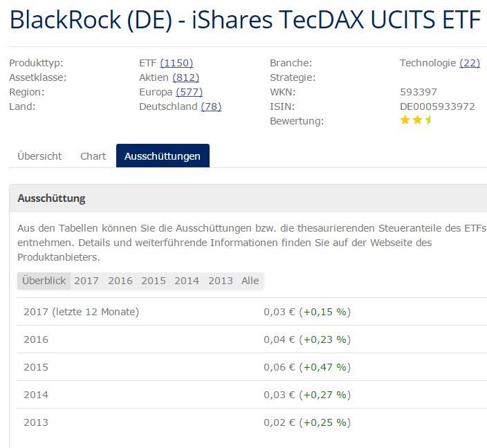Follow the Europa region link (577)
The width and height of the screenshot is (487, 448).
point(189,92)
